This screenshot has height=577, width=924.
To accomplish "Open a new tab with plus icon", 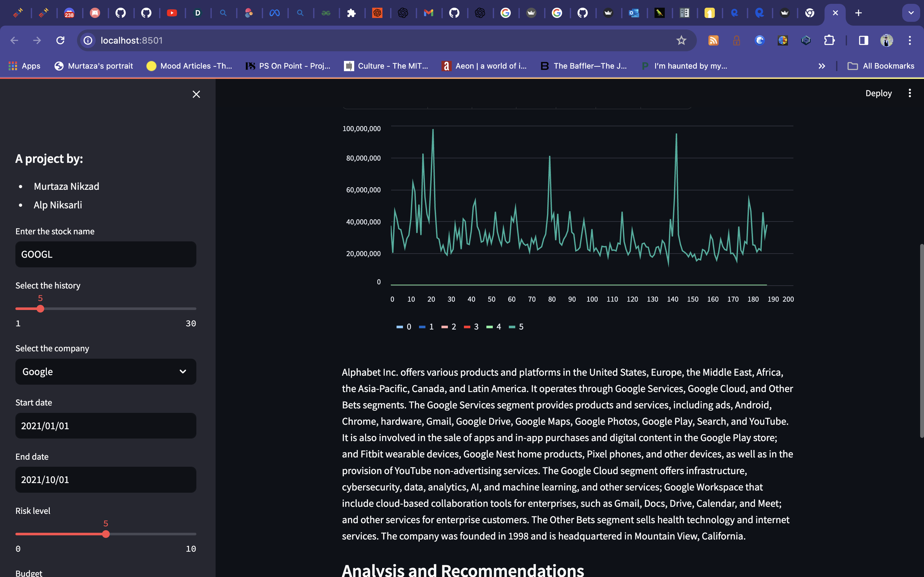I will [858, 13].
